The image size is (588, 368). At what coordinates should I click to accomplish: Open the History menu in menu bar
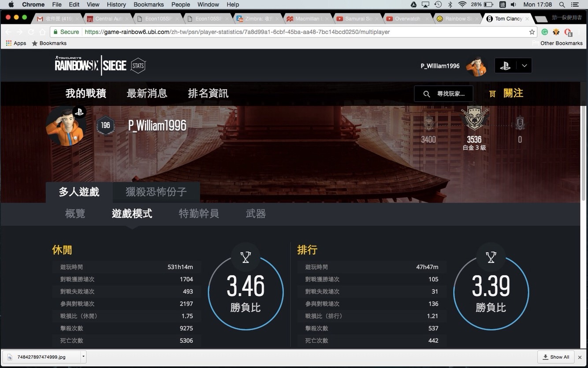[116, 4]
